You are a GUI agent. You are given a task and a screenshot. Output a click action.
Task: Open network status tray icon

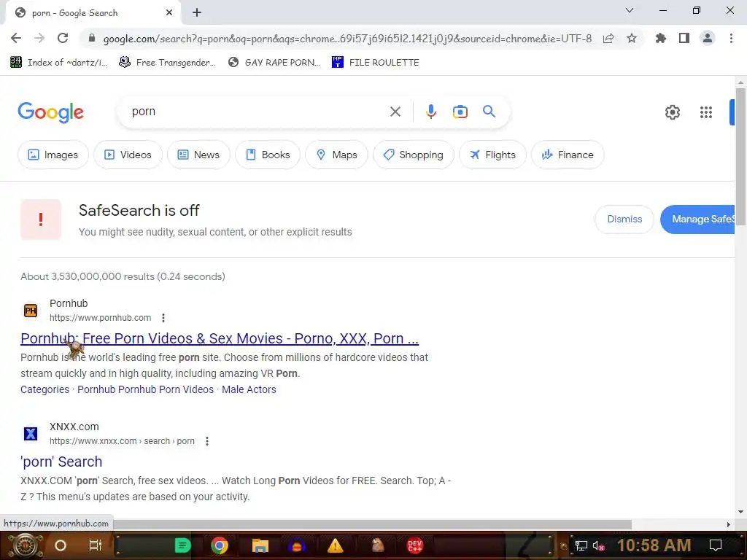[581, 545]
